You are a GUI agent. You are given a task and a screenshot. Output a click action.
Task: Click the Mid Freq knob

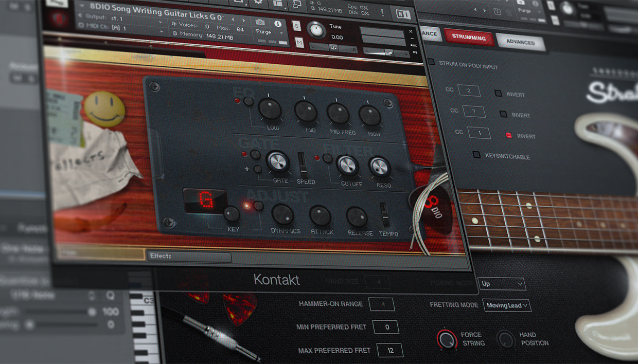click(338, 113)
